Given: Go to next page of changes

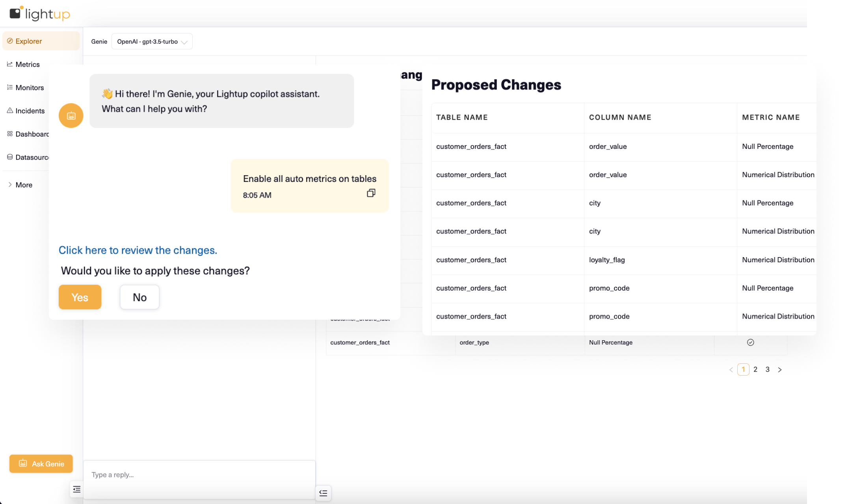Looking at the screenshot, I should point(779,370).
